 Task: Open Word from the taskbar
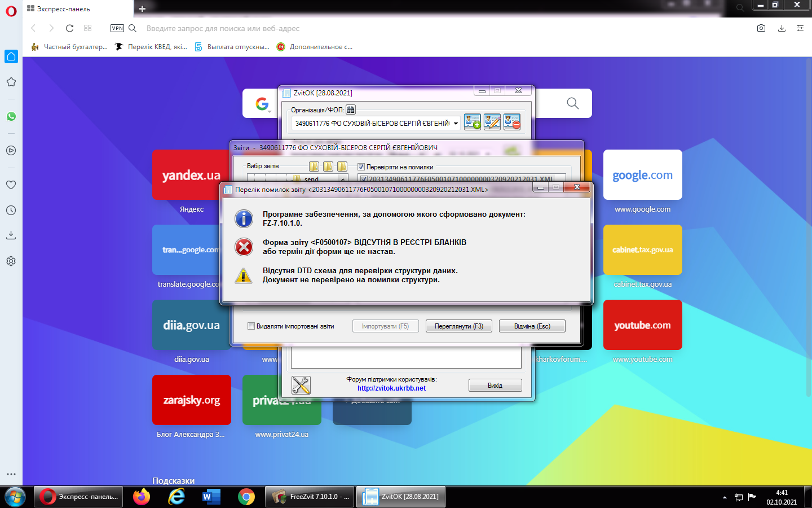click(211, 497)
